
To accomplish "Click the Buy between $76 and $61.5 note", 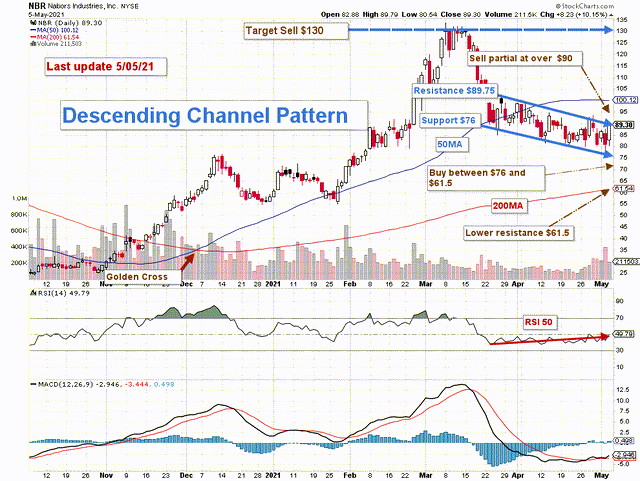I will [x=486, y=178].
